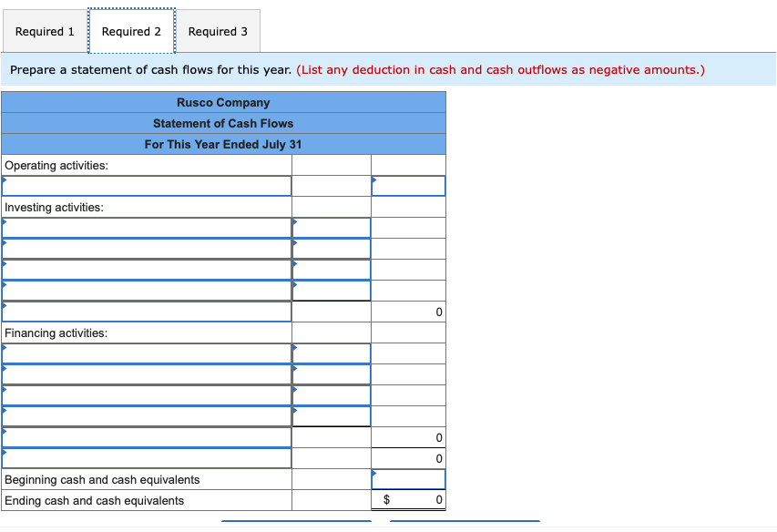
Task: Click the 'Investing activities:' heading
Action: pyautogui.click(x=55, y=207)
